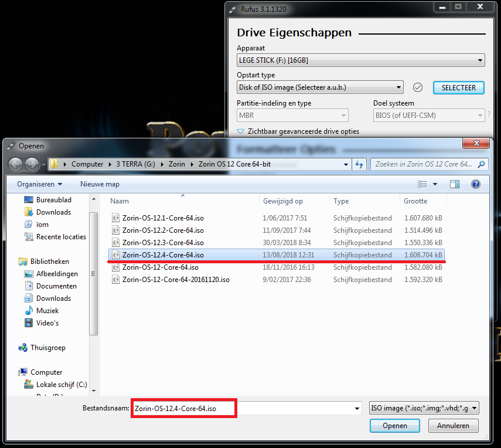The image size is (501, 448).
Task: Select Downloads under Bibliotheken in sidebar
Action: tap(54, 298)
